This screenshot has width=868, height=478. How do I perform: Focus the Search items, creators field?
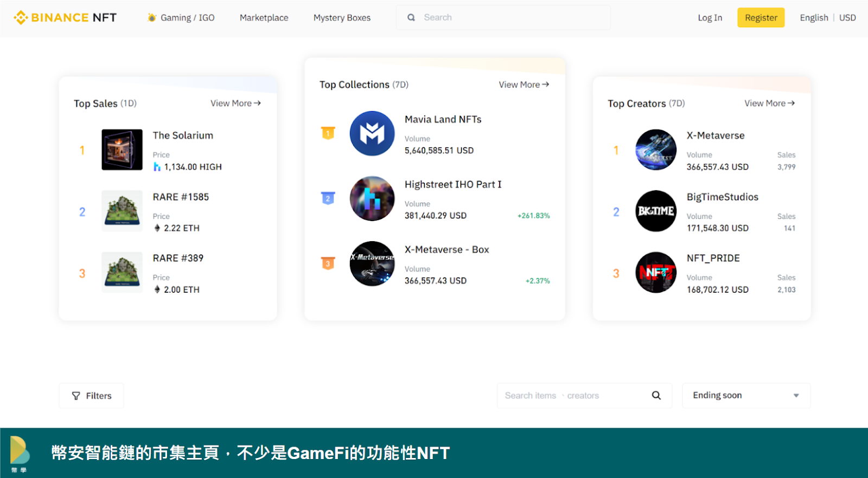click(x=584, y=396)
